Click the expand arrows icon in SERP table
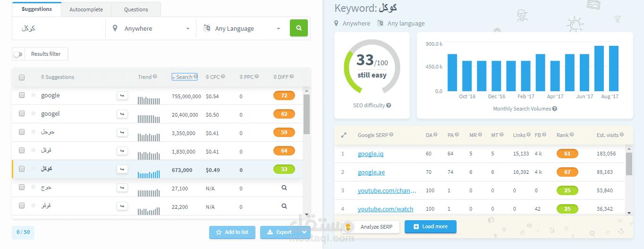Screen dimensions: 644x249 (x=344, y=135)
